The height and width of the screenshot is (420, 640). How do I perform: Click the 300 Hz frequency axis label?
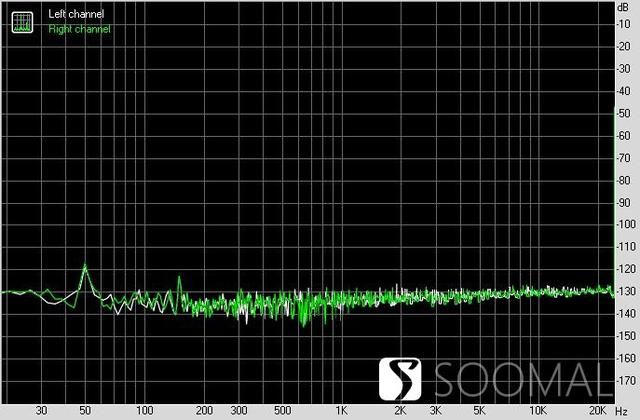pyautogui.click(x=239, y=411)
